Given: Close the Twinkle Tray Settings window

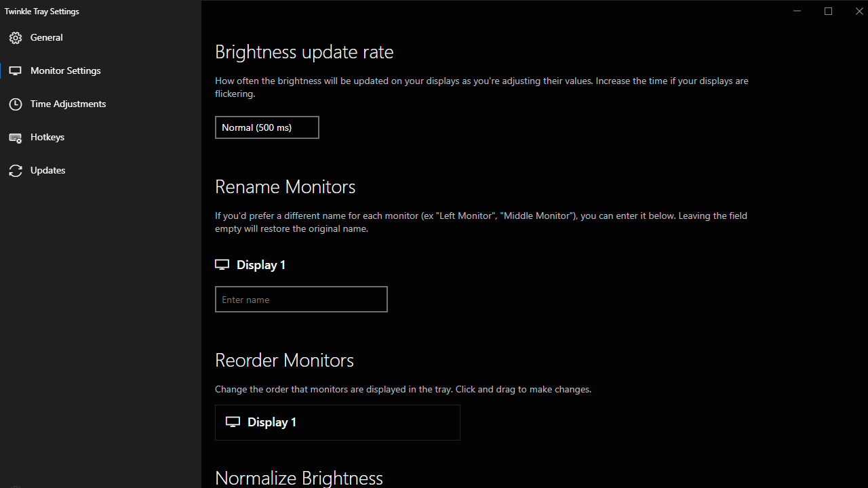Looking at the screenshot, I should pyautogui.click(x=859, y=11).
